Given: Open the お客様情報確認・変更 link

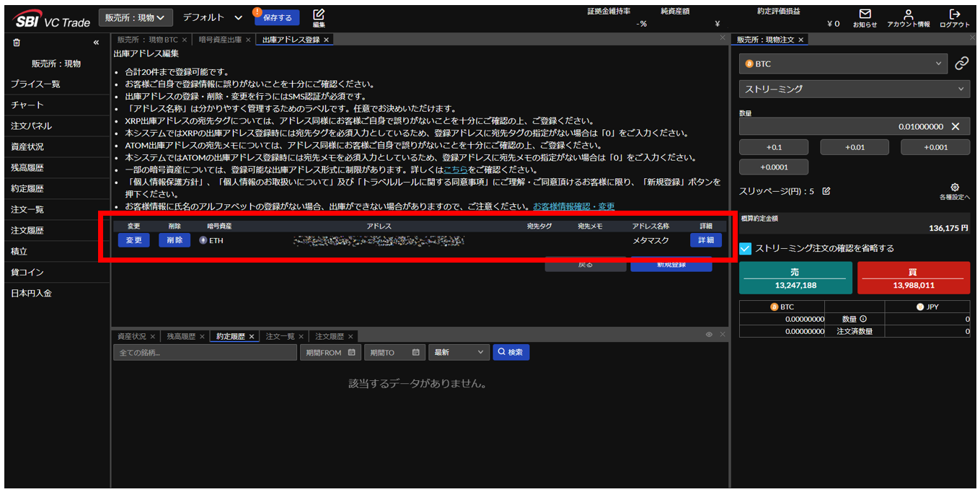Looking at the screenshot, I should tap(574, 207).
